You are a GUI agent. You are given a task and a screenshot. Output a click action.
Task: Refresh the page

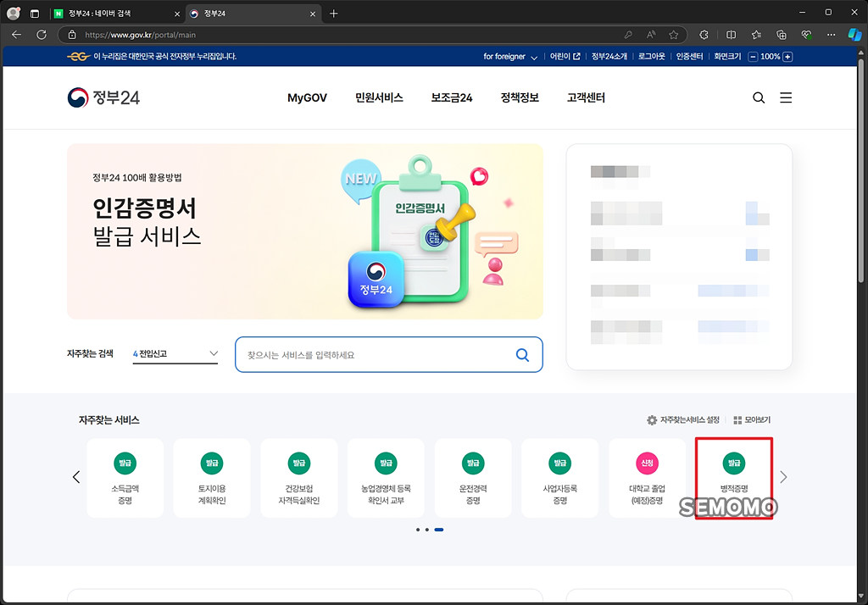tap(42, 35)
